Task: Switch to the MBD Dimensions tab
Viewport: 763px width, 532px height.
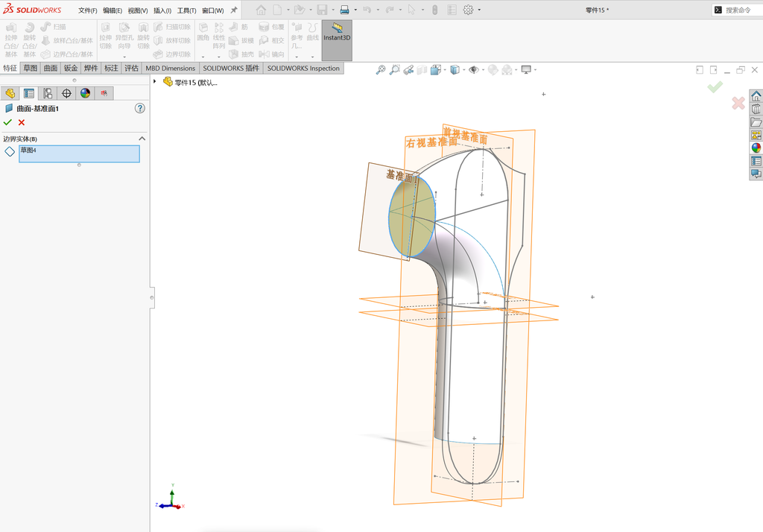Action: pos(171,68)
